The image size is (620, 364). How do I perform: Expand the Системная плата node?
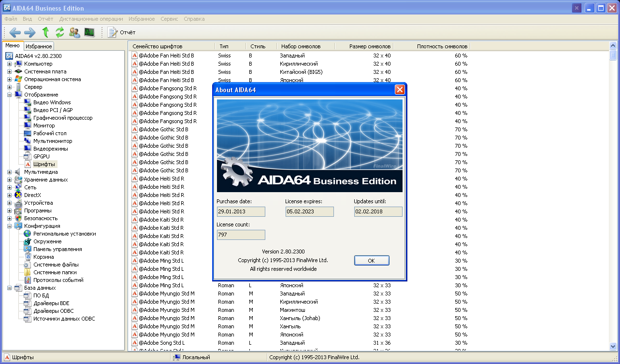pyautogui.click(x=9, y=71)
